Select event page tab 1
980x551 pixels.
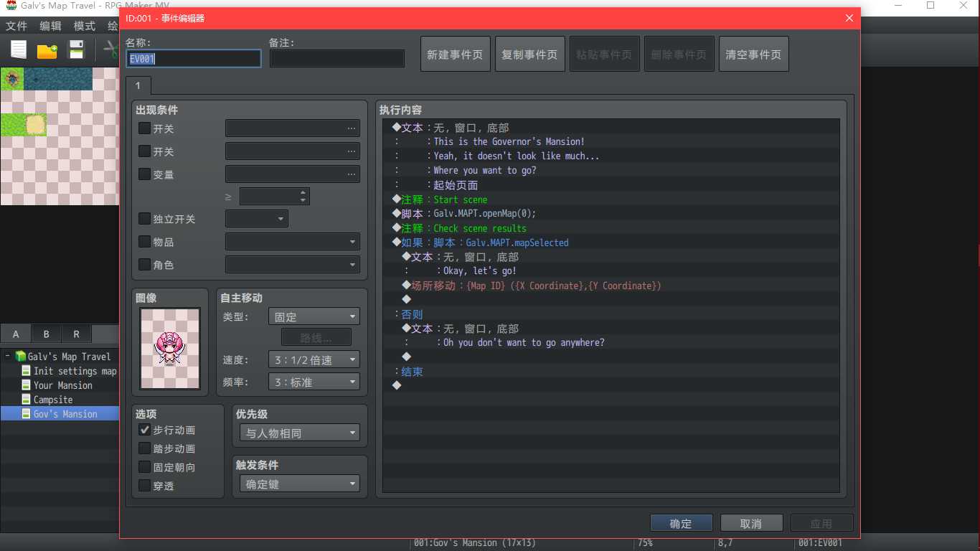click(138, 85)
